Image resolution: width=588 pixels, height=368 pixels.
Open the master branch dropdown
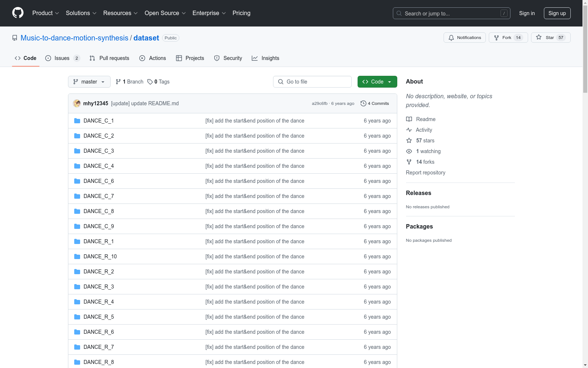pyautogui.click(x=89, y=82)
